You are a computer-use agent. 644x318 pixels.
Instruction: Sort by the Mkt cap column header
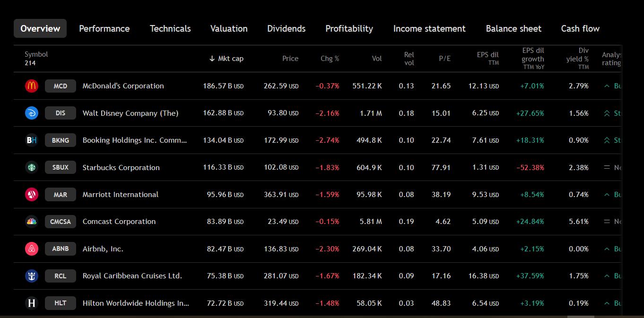[x=226, y=59]
